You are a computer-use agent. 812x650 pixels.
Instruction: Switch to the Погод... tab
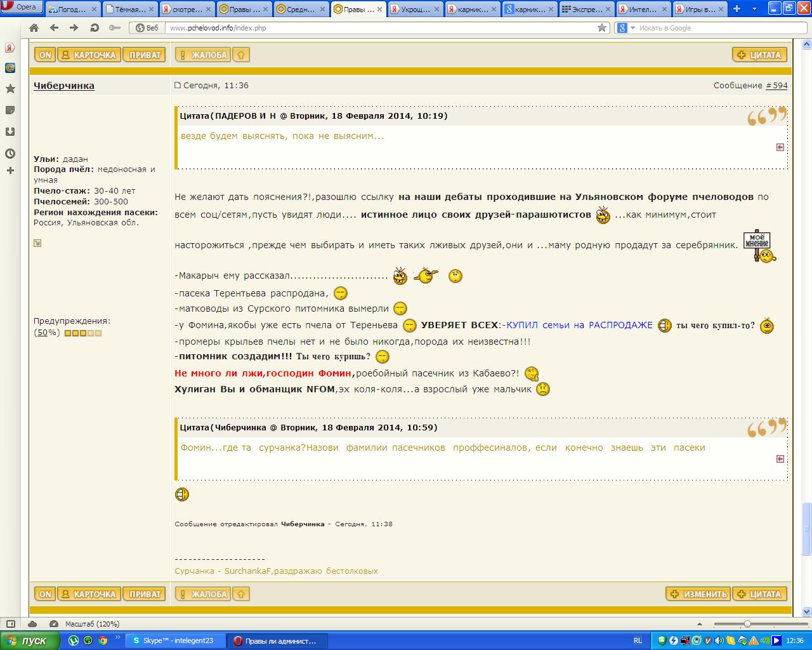pyautogui.click(x=72, y=9)
